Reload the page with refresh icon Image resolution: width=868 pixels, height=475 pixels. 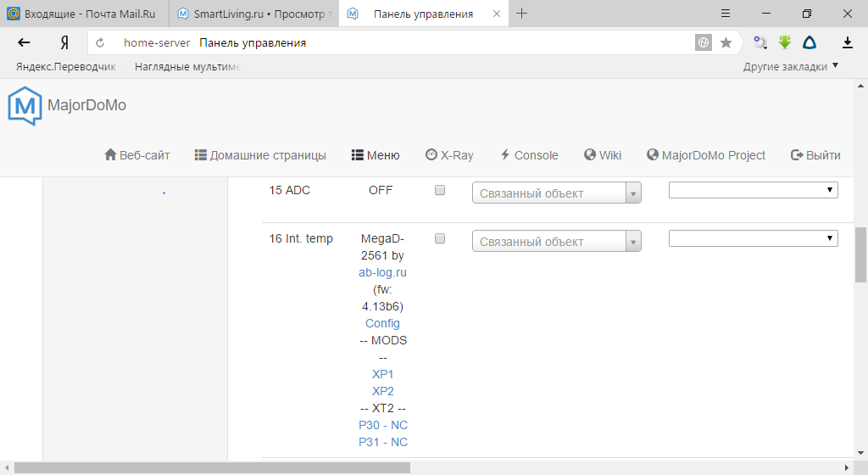click(x=100, y=42)
